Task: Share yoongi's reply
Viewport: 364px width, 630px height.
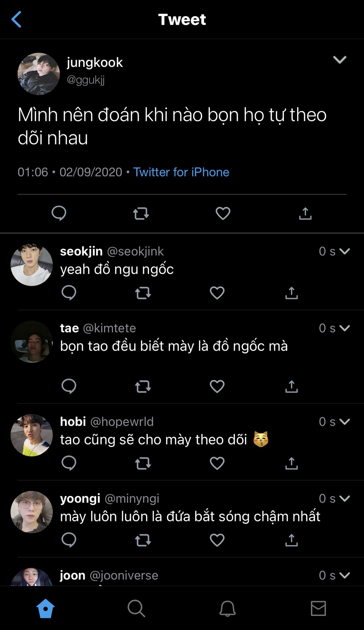Action: tap(292, 540)
